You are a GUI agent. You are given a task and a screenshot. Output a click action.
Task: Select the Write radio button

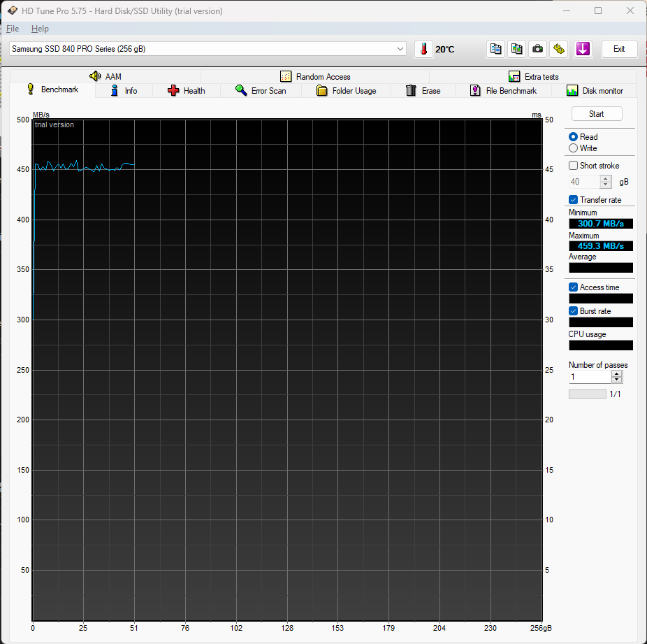click(573, 148)
